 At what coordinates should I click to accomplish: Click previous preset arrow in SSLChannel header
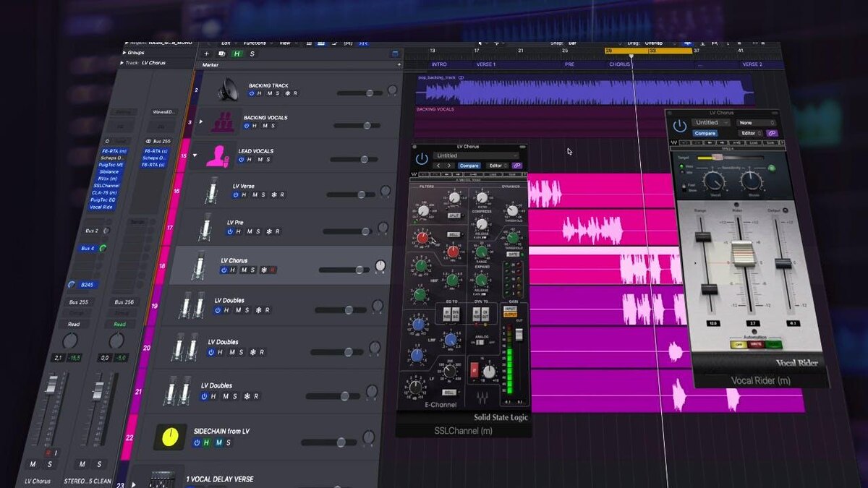[x=438, y=166]
